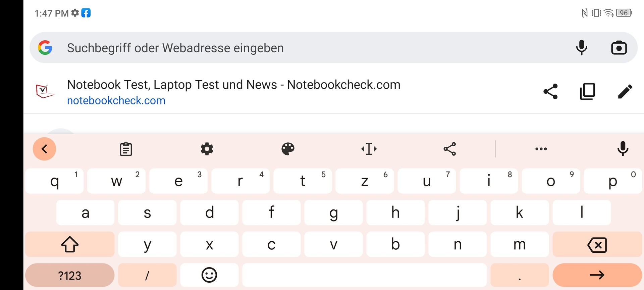Viewport: 644px width, 290px height.
Task: Edit the suggested URL with pencil icon
Action: coord(625,91)
